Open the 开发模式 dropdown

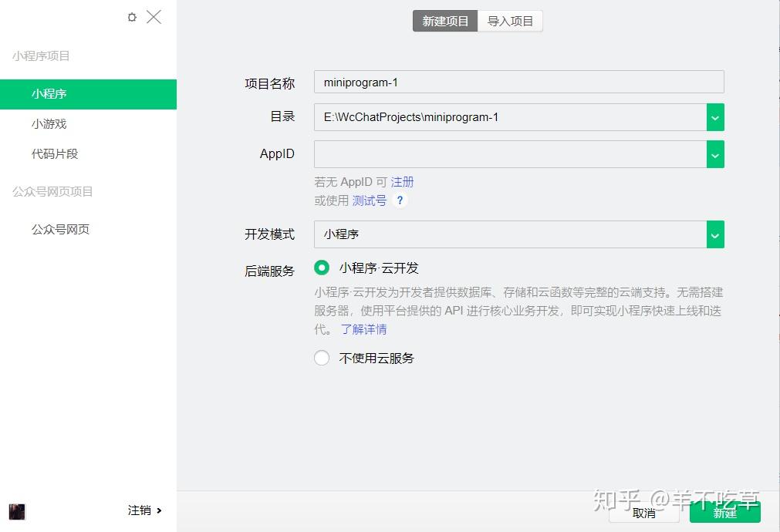518,234
